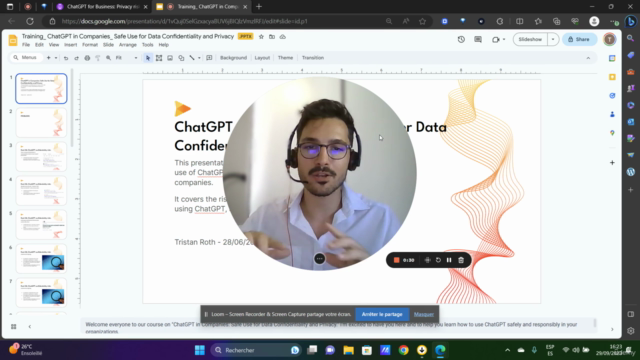Click the Background button
Screen dimensions: 640x360
pos(233,58)
